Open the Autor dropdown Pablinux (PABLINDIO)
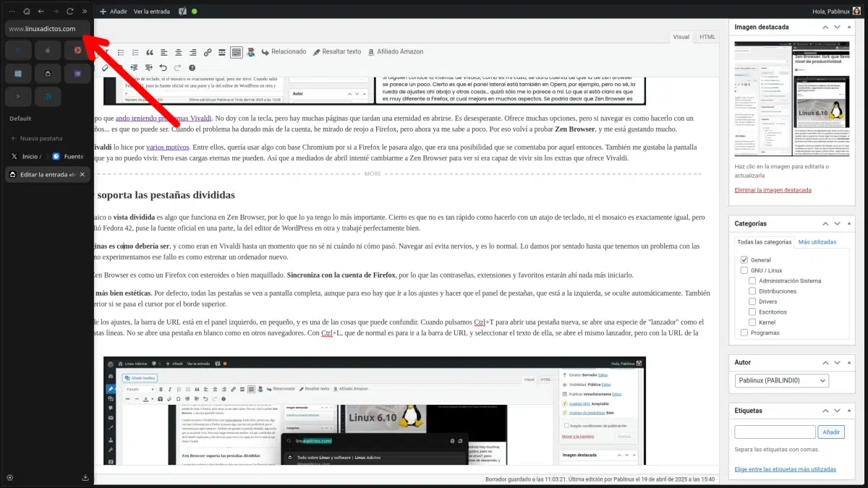868x488 pixels. click(781, 380)
